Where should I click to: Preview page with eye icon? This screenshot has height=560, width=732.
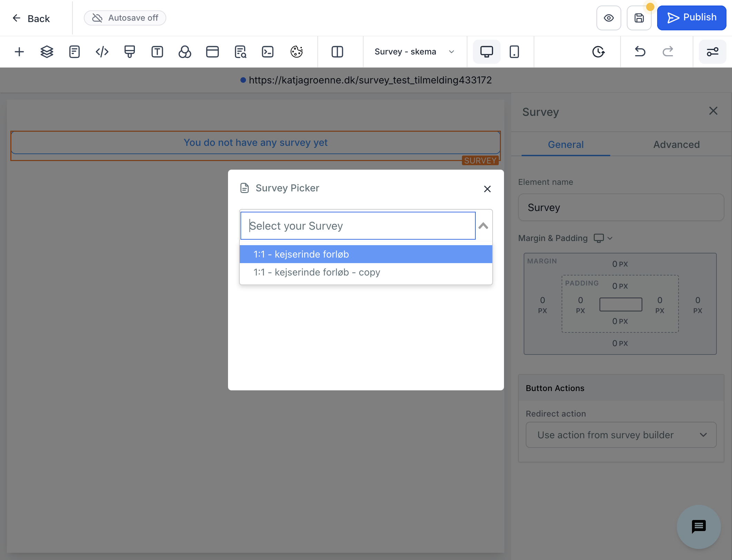click(x=609, y=18)
